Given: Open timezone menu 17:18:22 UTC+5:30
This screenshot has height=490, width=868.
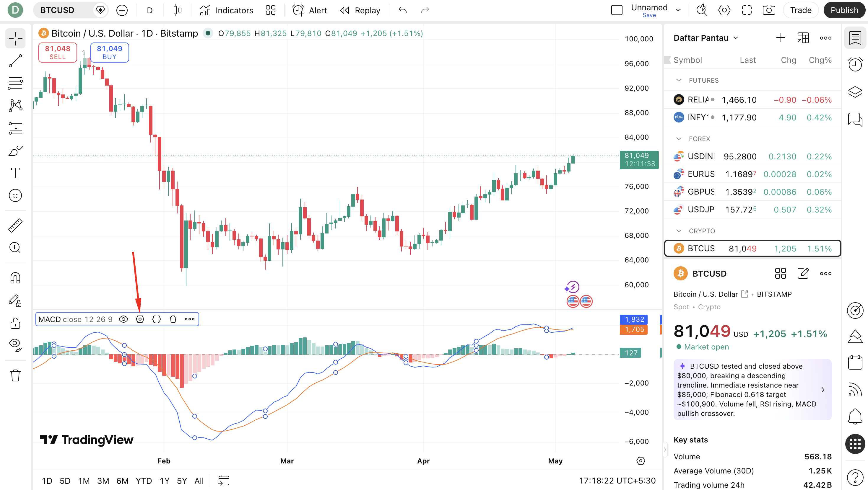Looking at the screenshot, I should pos(617,481).
